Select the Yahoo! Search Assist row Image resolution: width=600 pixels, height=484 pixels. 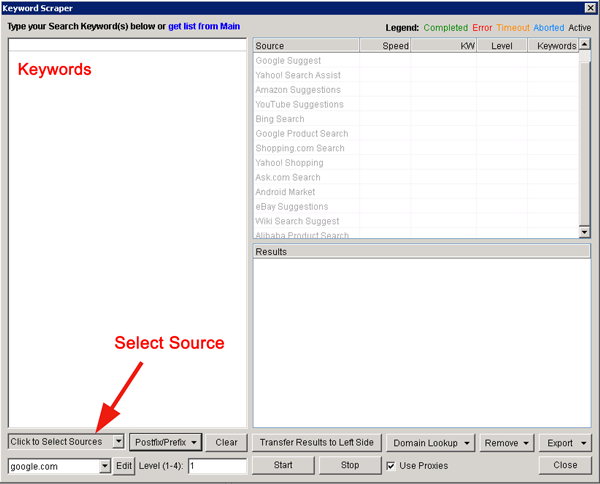click(x=416, y=75)
